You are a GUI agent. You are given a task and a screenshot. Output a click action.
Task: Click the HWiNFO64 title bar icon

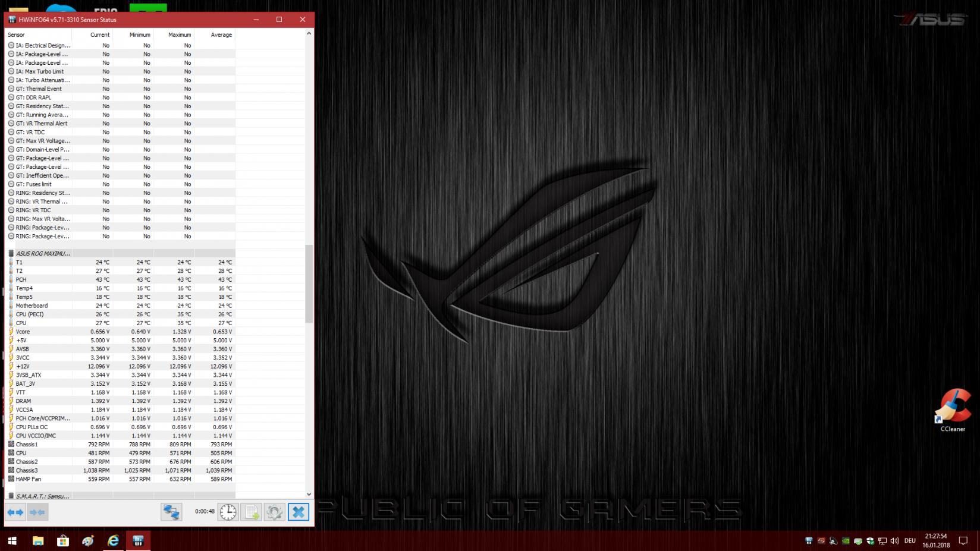tap(12, 20)
